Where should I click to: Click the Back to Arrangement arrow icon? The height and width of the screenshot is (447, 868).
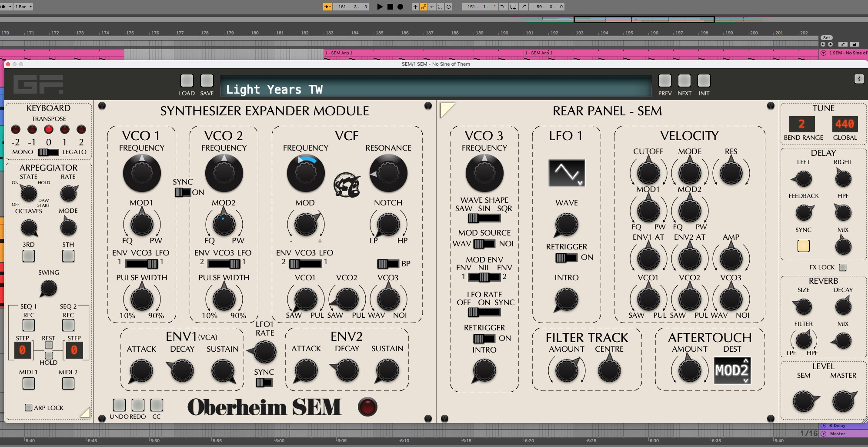click(432, 7)
